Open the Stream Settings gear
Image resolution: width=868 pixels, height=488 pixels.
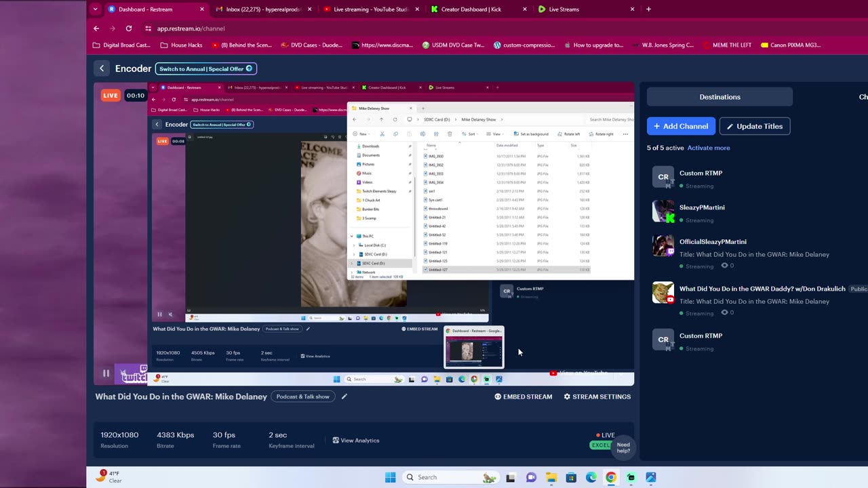point(597,396)
